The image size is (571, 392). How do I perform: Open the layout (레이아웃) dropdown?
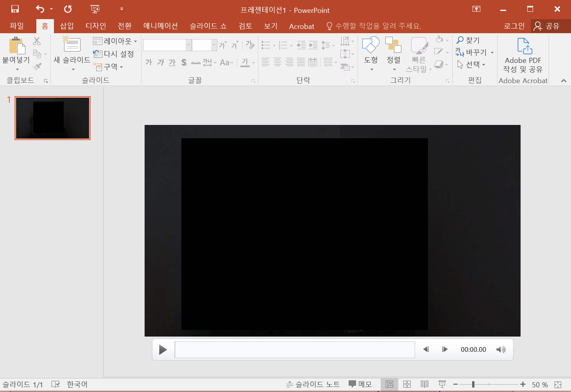(115, 41)
